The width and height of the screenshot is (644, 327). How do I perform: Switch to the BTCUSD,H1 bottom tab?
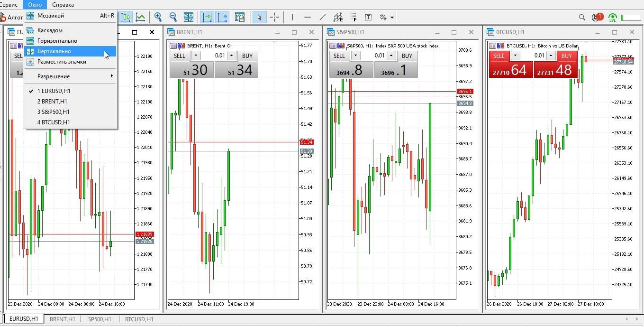pyautogui.click(x=139, y=319)
